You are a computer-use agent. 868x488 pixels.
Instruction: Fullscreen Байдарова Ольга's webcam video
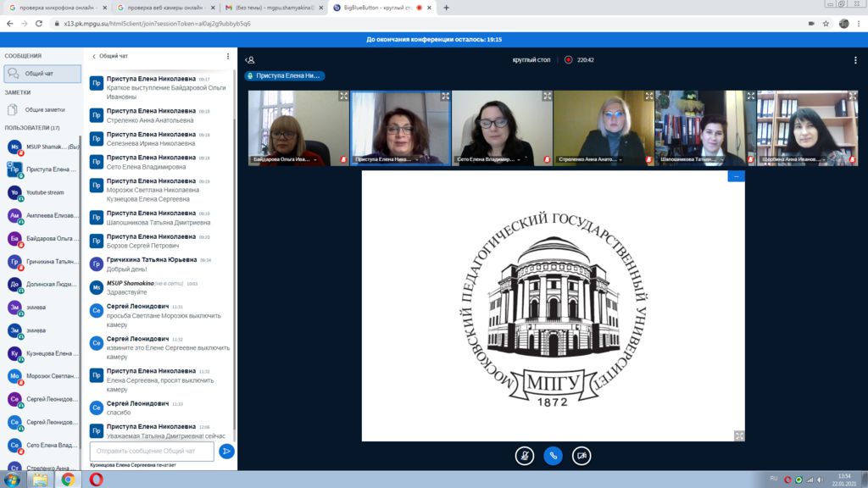(343, 97)
